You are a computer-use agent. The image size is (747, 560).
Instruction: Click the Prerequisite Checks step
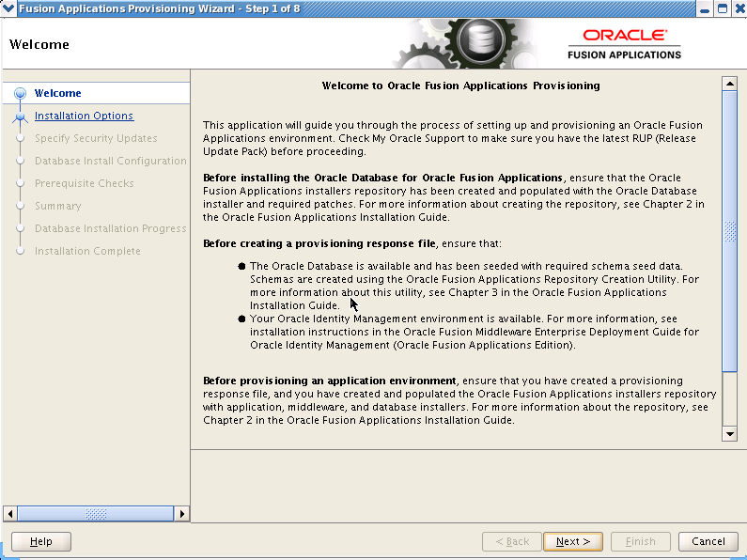point(84,183)
